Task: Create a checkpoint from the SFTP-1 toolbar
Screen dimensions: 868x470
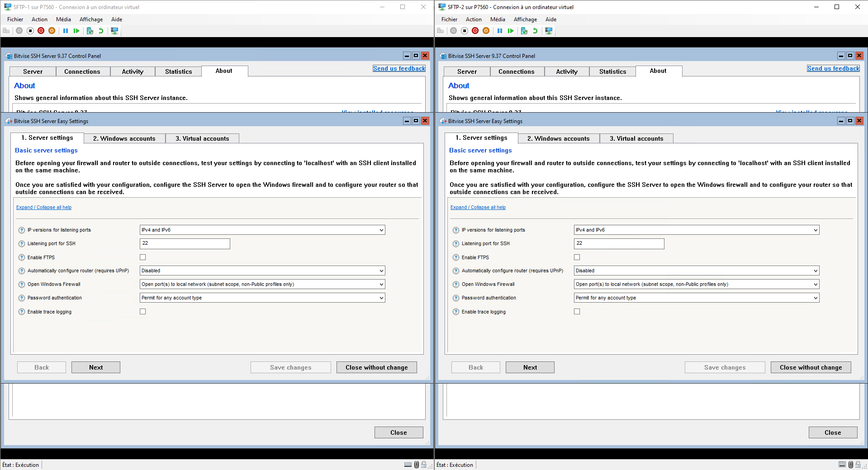Action: 90,31
